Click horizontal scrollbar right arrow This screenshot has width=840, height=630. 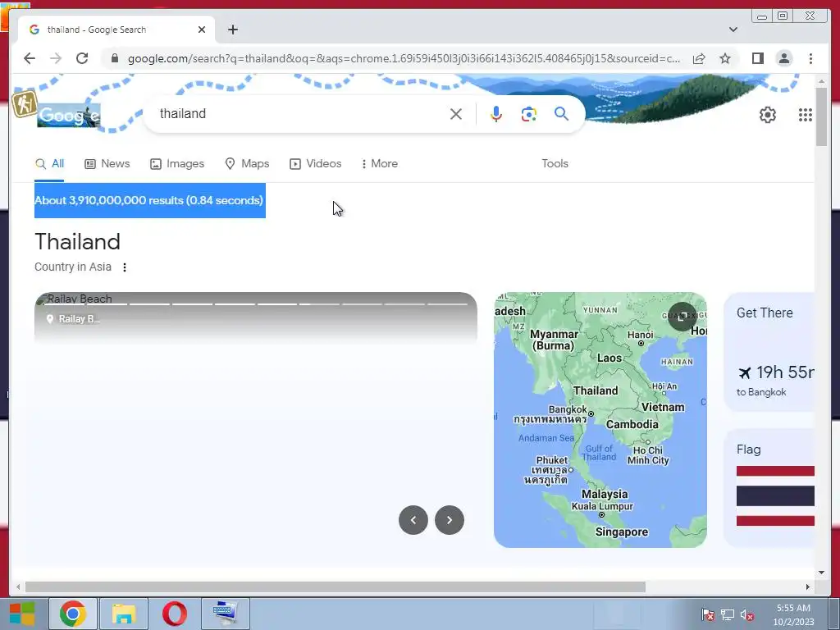pos(808,587)
